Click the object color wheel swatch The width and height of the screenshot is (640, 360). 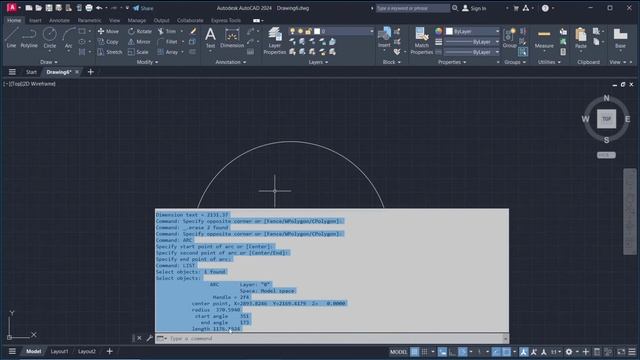[438, 31]
